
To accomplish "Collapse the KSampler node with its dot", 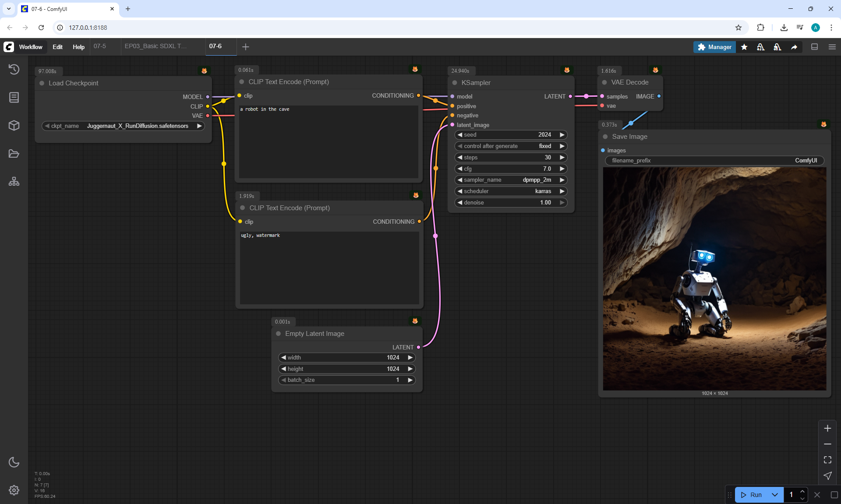I will click(x=455, y=83).
